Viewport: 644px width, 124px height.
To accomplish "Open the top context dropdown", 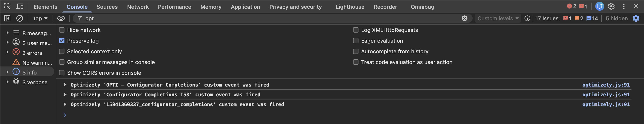I will click(40, 19).
